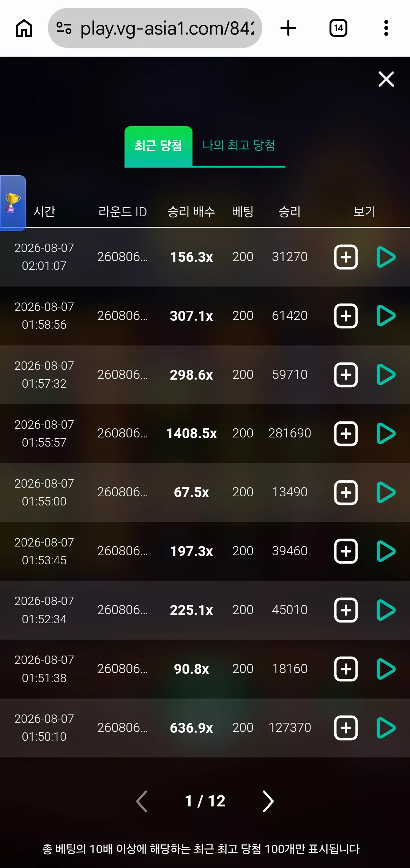Switch to 최근 당첨 tab
410x868 pixels.
point(158,146)
